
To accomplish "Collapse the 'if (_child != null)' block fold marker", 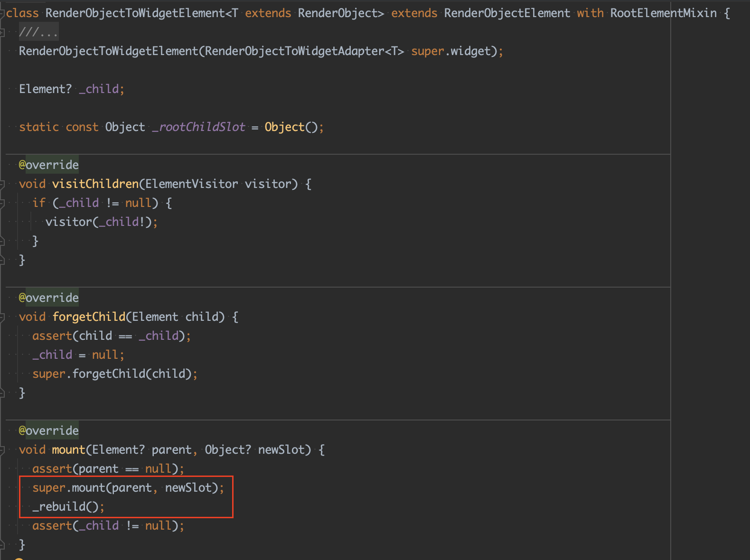I will [x=2, y=203].
